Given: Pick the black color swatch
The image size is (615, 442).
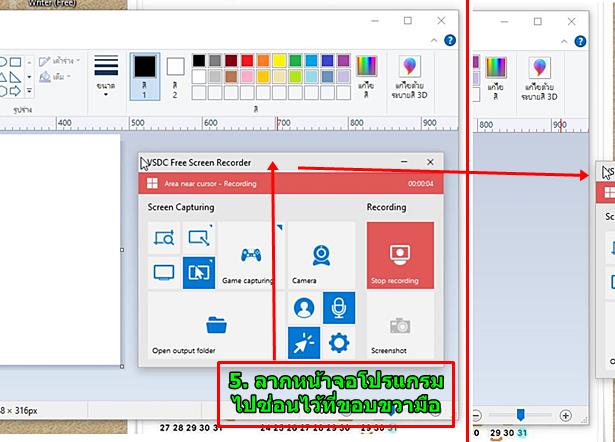Looking at the screenshot, I should point(199,60).
